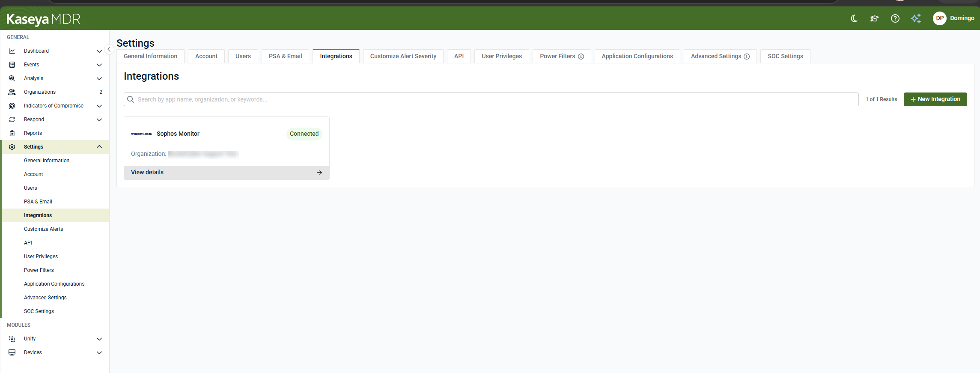Open Application Configurations in the sidebar
The image size is (980, 373).
[x=55, y=284]
